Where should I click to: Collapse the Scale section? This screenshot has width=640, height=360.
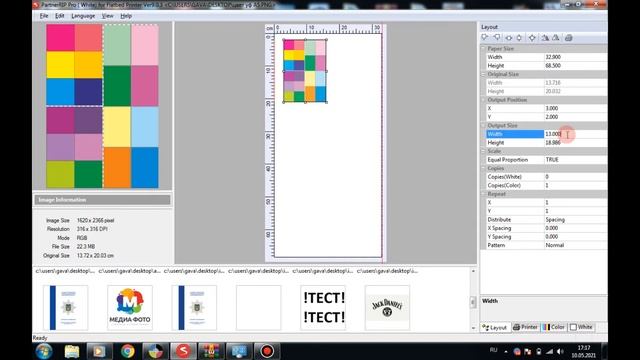tap(484, 151)
